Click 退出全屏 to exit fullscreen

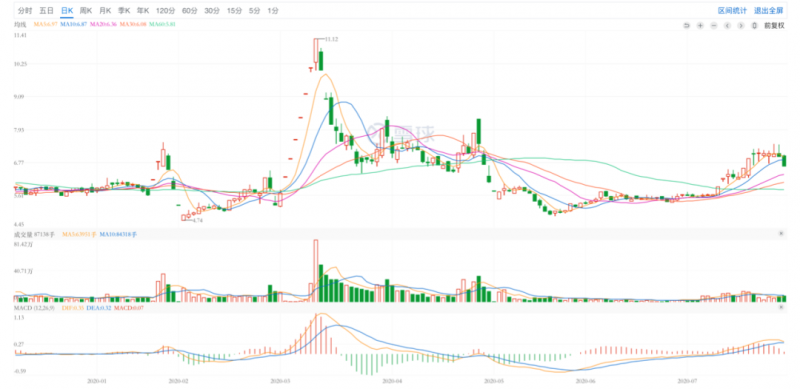(x=768, y=10)
